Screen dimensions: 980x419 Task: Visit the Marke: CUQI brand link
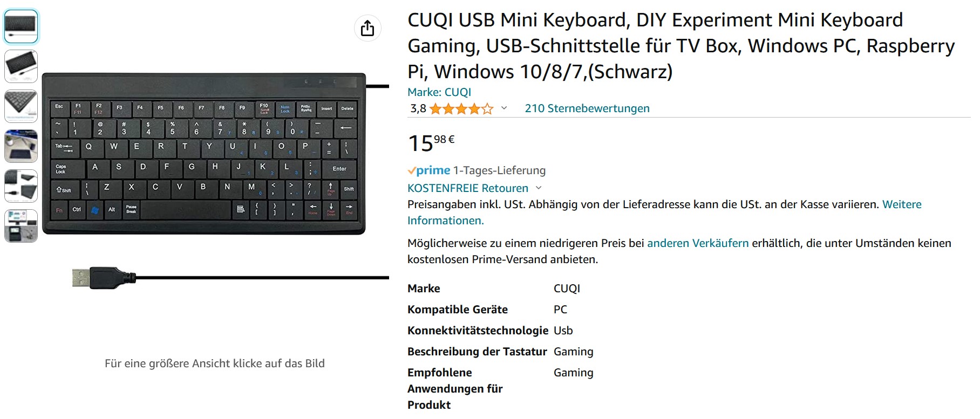(x=439, y=92)
